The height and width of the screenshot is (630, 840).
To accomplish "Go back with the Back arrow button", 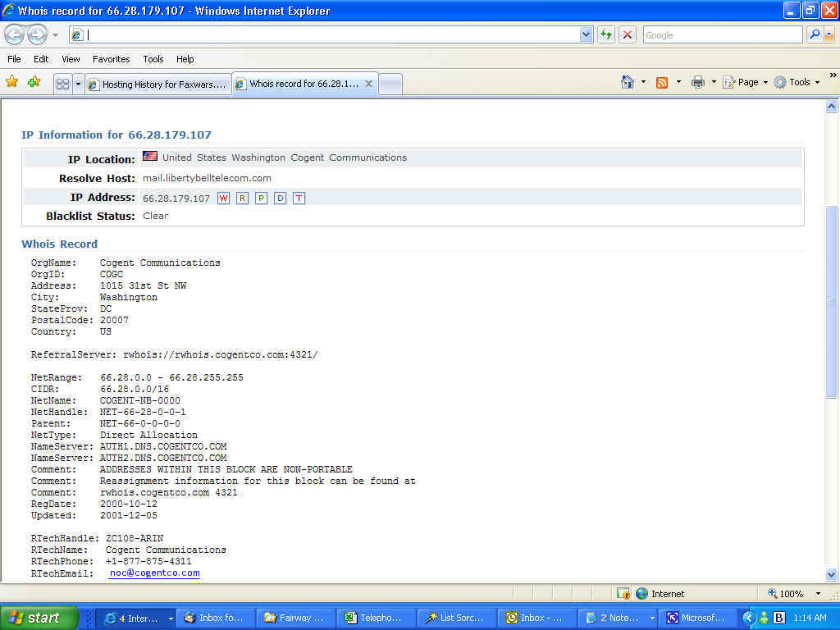I will tap(15, 35).
